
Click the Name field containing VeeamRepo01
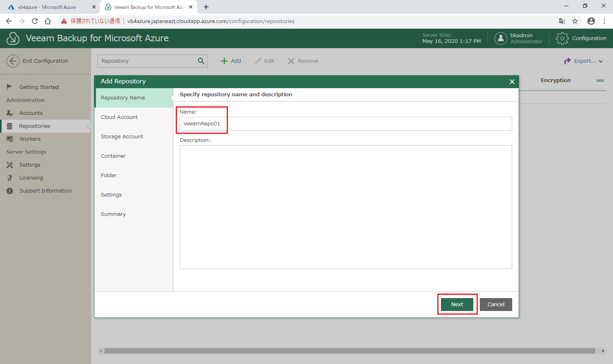pyautogui.click(x=346, y=124)
